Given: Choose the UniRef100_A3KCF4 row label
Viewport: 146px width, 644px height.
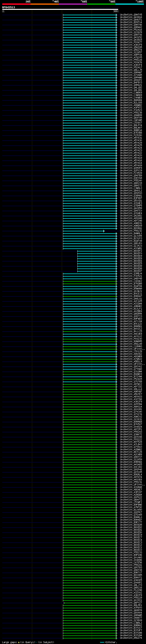Looking at the screenshot, I should click(131, 65).
